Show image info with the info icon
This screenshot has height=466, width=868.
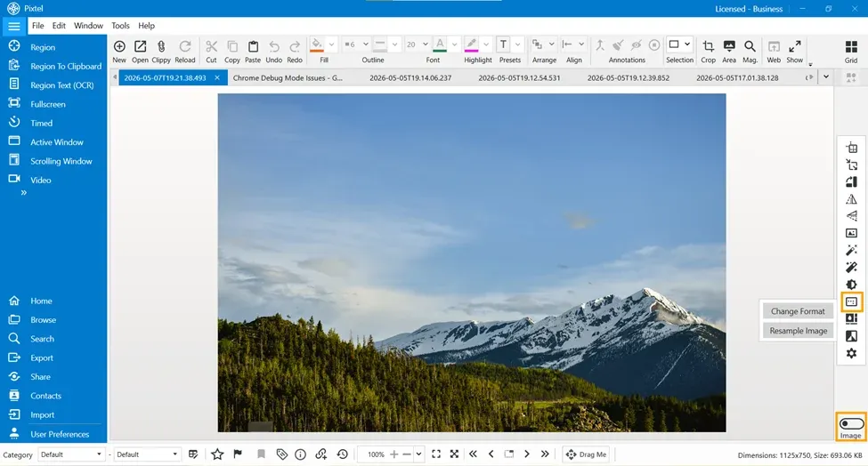301,454
